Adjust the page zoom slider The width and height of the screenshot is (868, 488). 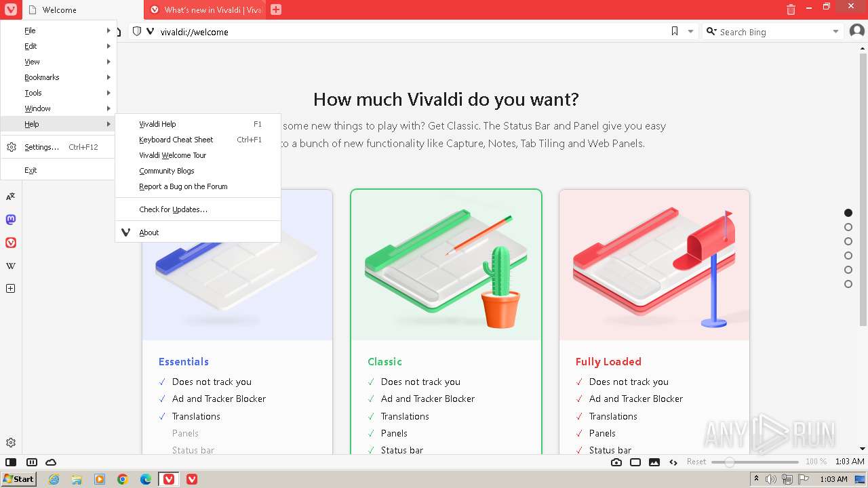click(755, 462)
